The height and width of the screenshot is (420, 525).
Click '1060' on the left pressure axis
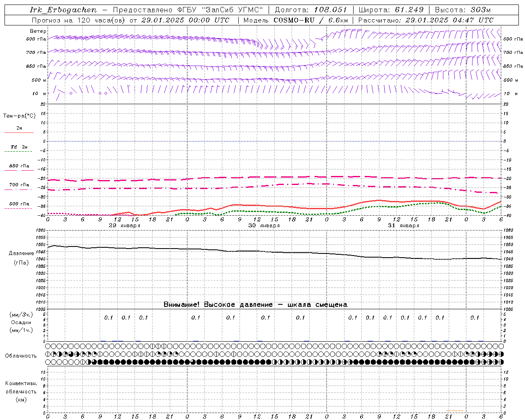[x=41, y=231]
